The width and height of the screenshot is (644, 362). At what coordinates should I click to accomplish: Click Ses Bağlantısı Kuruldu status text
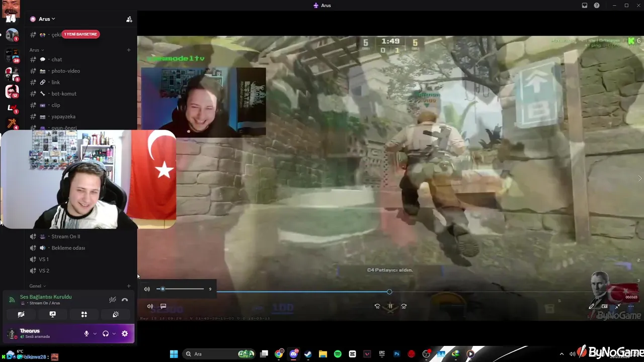tap(46, 297)
